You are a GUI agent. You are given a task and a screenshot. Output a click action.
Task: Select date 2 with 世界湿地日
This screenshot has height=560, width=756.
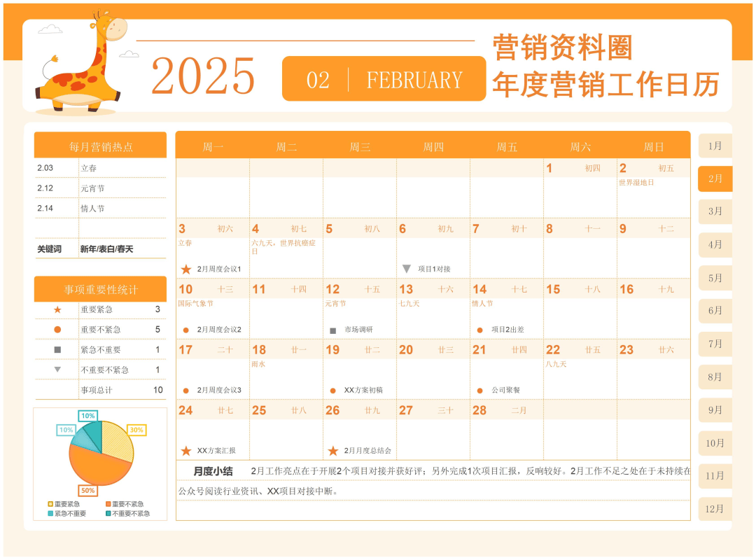(653, 188)
